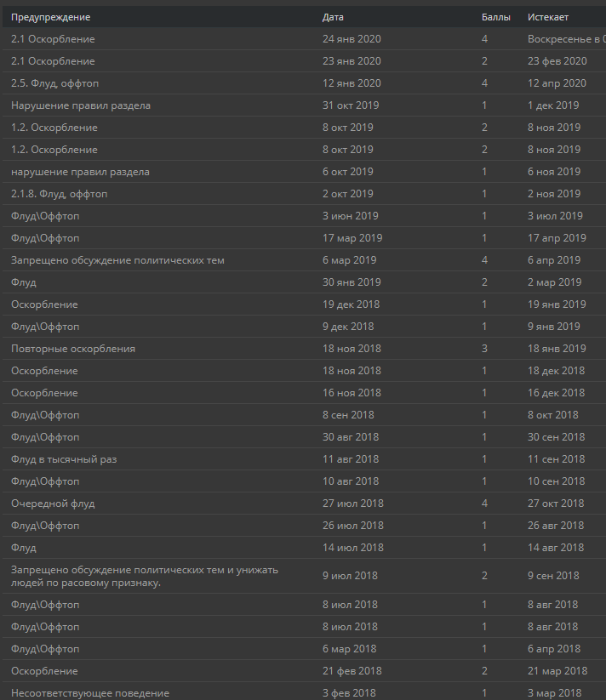Select 'Нарушение правил раздела' warning from 31 окт 2019
Image resolution: width=606 pixels, height=700 pixels.
pyautogui.click(x=81, y=105)
